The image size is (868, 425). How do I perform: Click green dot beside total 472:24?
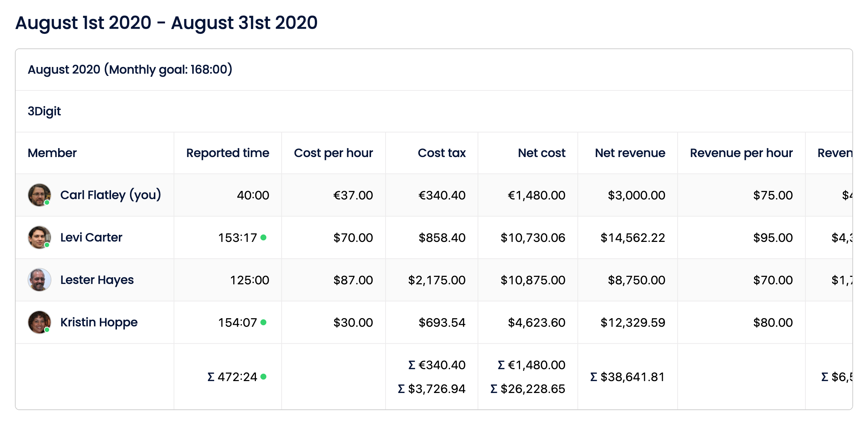point(263,377)
